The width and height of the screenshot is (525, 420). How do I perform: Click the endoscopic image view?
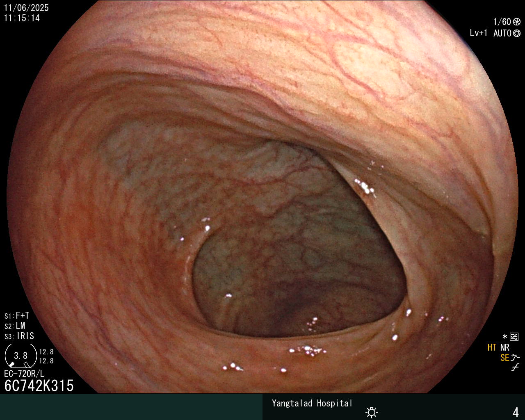[262, 197]
